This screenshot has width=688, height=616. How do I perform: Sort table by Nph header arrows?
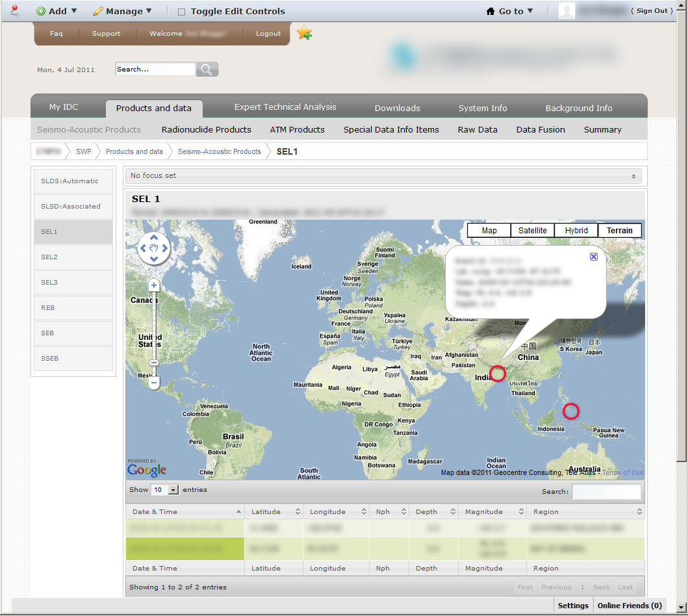[x=403, y=511]
